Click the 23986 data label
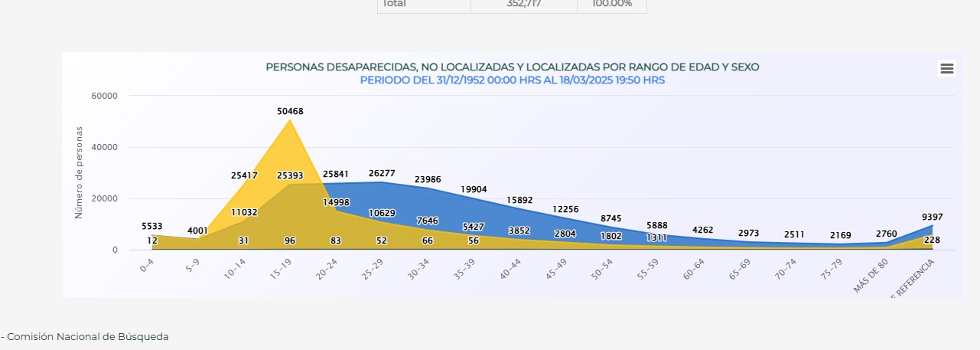This screenshot has height=350, width=980. pyautogui.click(x=428, y=180)
